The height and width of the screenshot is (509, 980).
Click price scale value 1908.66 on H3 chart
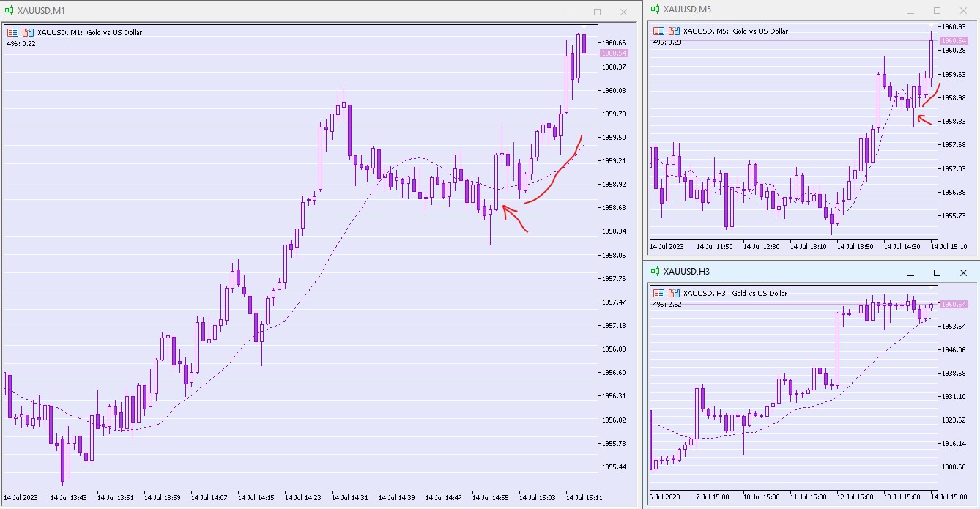(954, 467)
